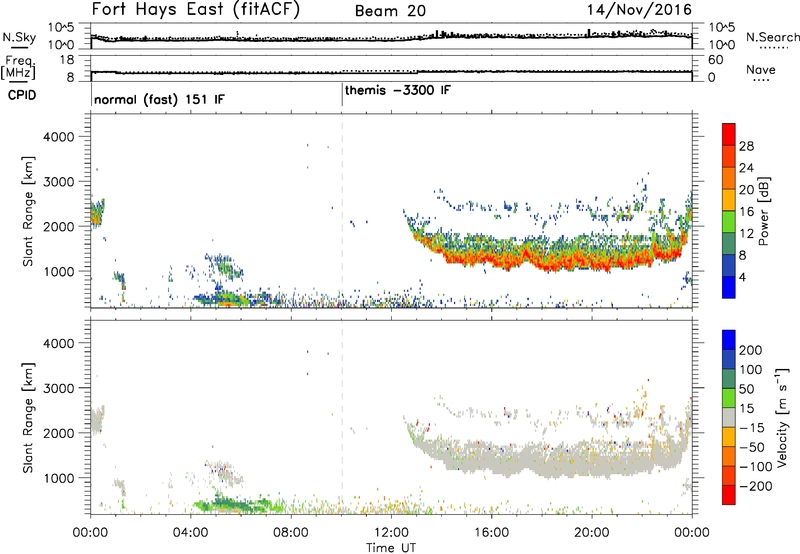800x554 pixels.
Task: Click the 'Power [dB]' colorbar label
Action: [x=764, y=211]
